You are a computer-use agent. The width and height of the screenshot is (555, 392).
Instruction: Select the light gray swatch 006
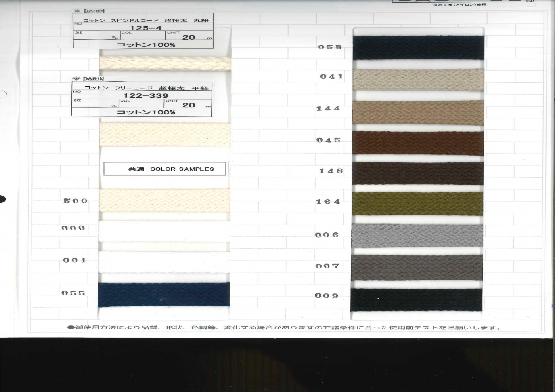(418, 235)
